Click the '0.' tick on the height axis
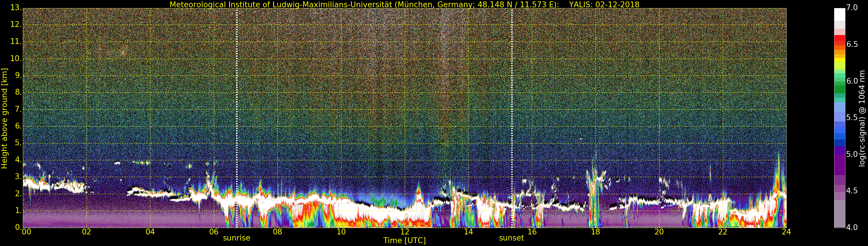 pyautogui.click(x=18, y=227)
